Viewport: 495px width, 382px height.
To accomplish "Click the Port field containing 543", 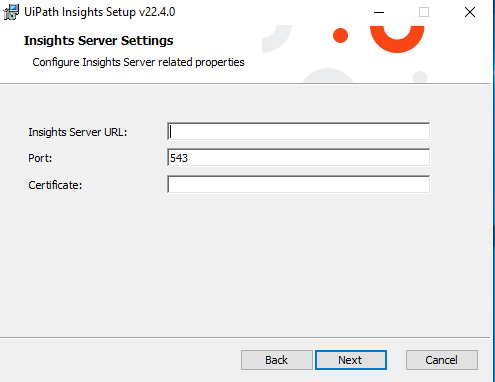I will pyautogui.click(x=298, y=158).
